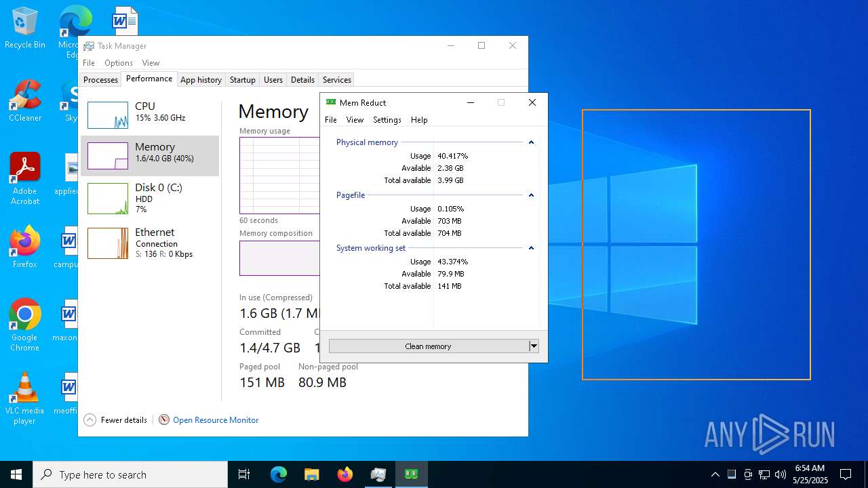Click the Physical memory available 2.38 GB
Viewport: 868px width, 488px height.
450,168
